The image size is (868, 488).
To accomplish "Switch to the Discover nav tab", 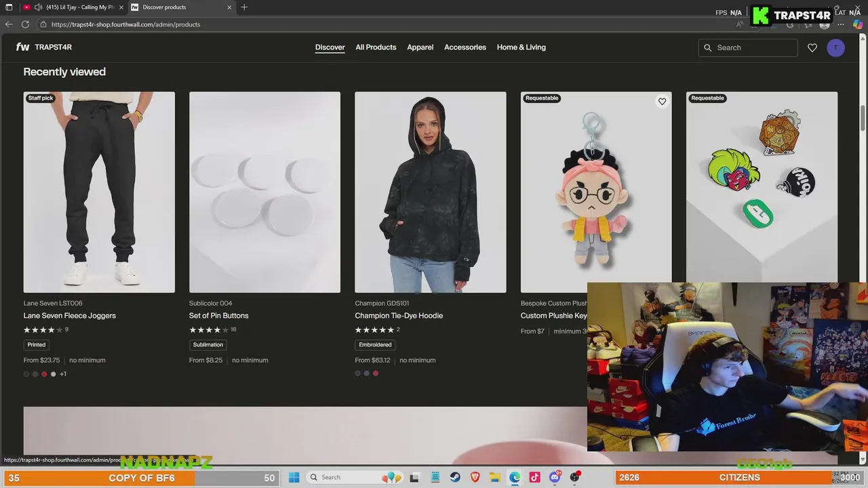I will [x=330, y=47].
